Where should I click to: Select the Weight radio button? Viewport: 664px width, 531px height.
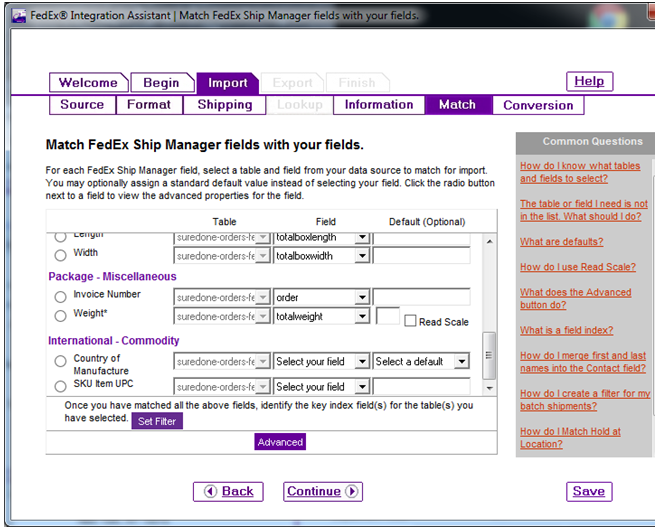pyautogui.click(x=61, y=315)
